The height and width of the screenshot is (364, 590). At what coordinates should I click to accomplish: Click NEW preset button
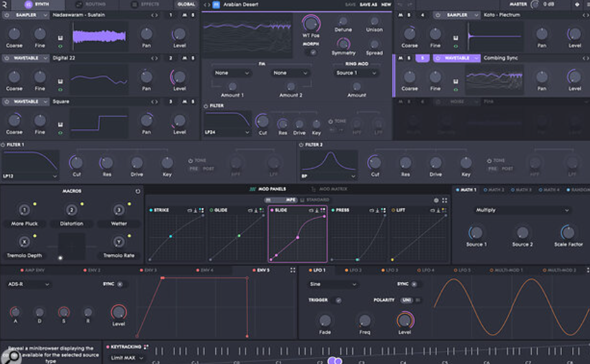click(386, 5)
